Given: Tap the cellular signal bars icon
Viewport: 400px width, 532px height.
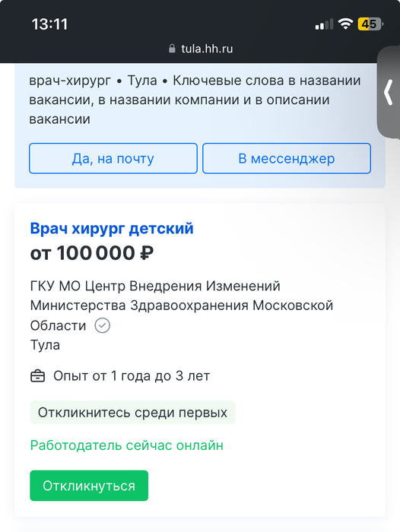Looking at the screenshot, I should [324, 24].
